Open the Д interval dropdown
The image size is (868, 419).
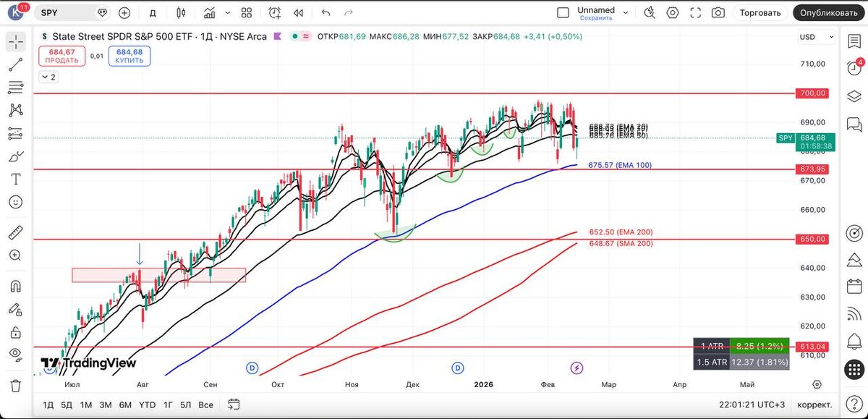(153, 12)
